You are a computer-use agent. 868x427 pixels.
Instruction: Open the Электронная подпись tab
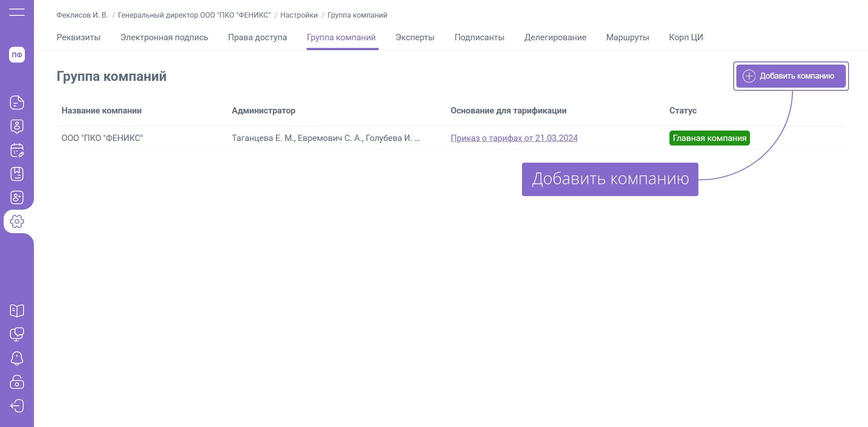164,38
